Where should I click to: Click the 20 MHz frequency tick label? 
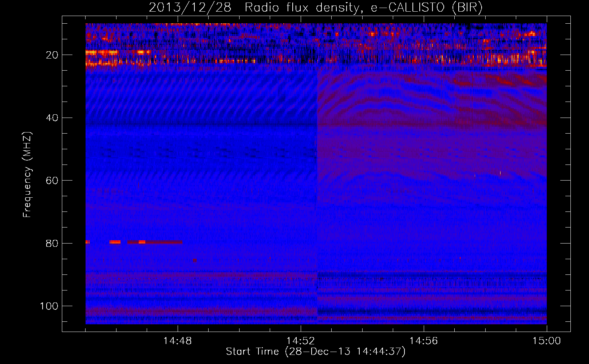pyautogui.click(x=52, y=55)
